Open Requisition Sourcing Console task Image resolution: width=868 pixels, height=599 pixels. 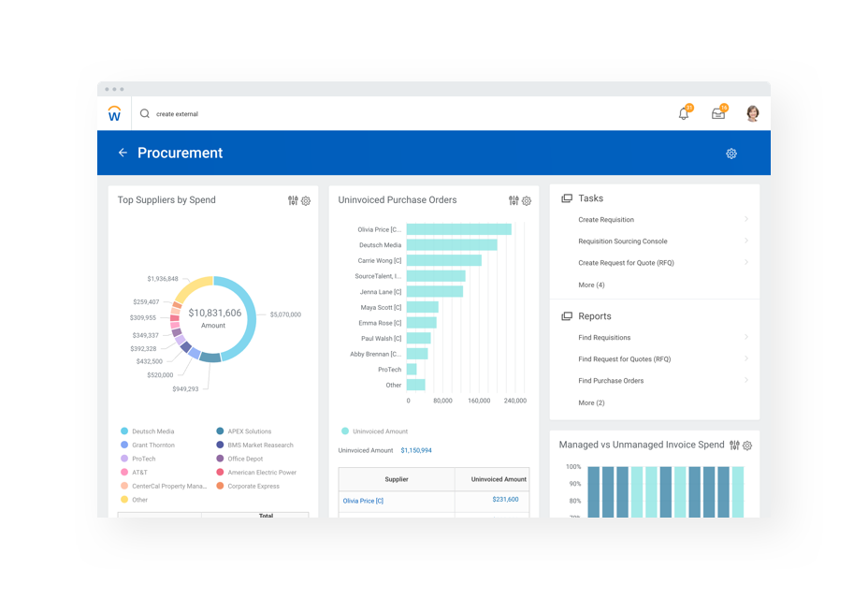(622, 241)
